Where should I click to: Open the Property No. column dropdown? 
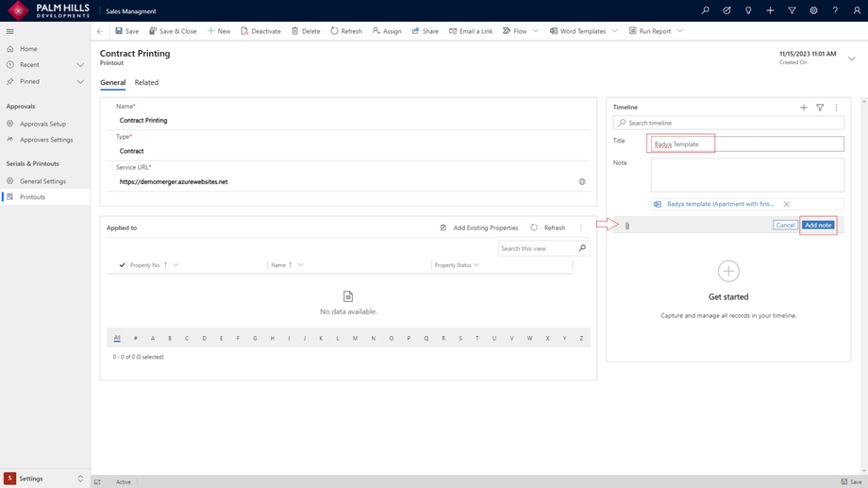click(175, 265)
